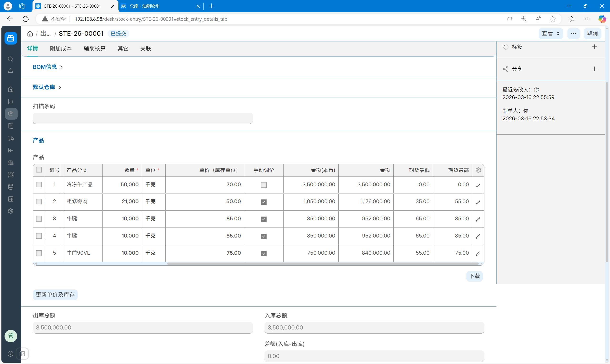Edit row 5 牛前90VL with pencil icon
This screenshot has height=364, width=610.
point(478,253)
